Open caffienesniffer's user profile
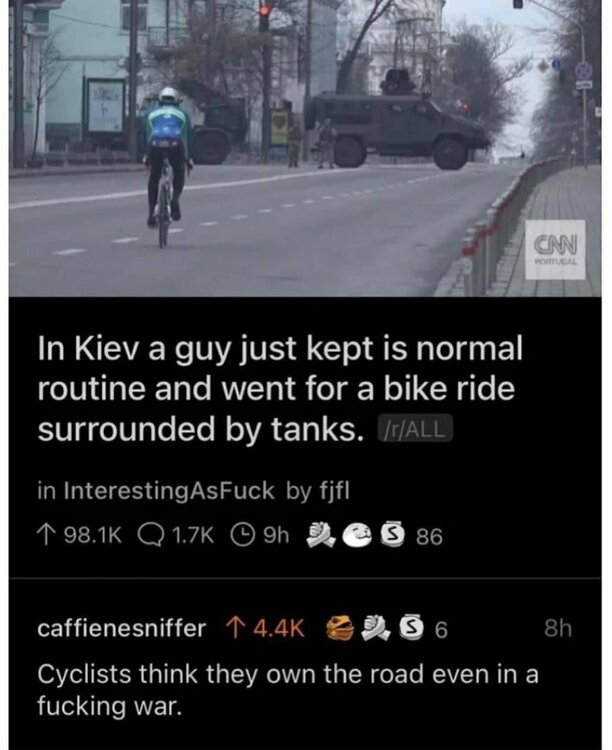The width and height of the screenshot is (612, 750). click(x=122, y=628)
